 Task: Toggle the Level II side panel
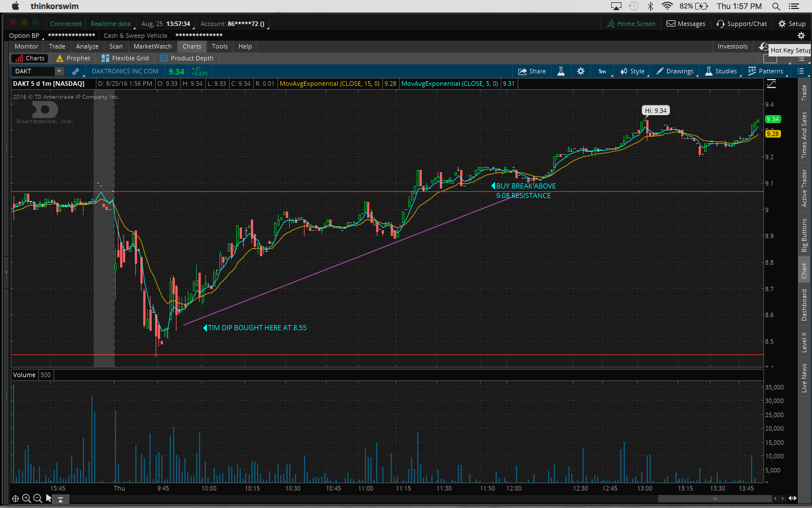(x=805, y=342)
